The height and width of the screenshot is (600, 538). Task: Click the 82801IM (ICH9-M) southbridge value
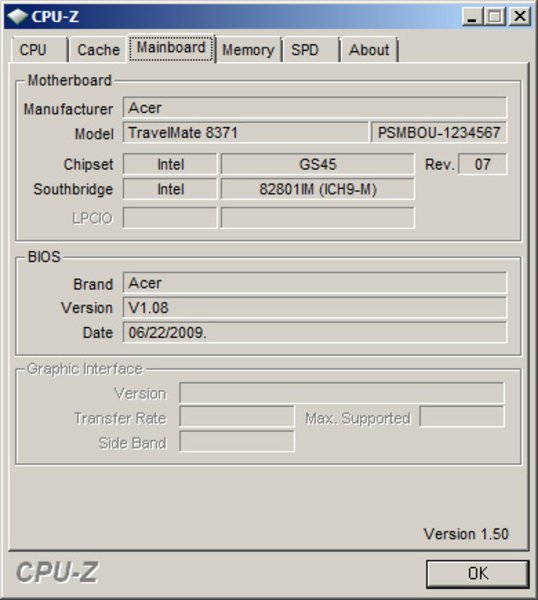click(318, 189)
